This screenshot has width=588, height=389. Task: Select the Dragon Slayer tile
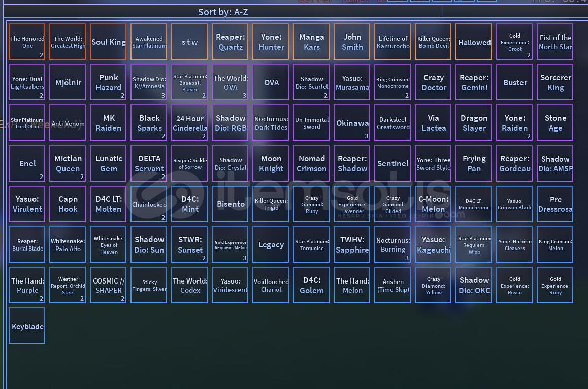coord(474,123)
